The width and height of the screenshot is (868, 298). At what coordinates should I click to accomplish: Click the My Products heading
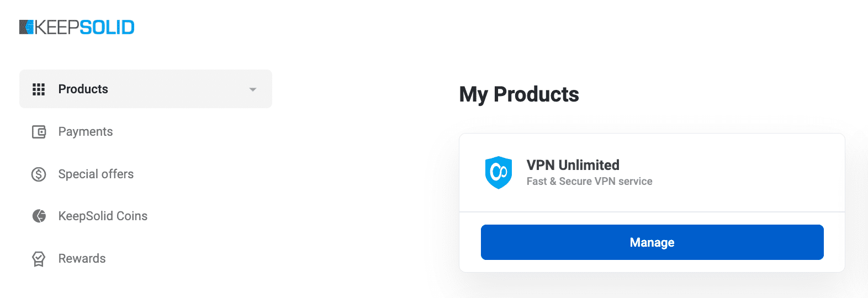pos(519,94)
